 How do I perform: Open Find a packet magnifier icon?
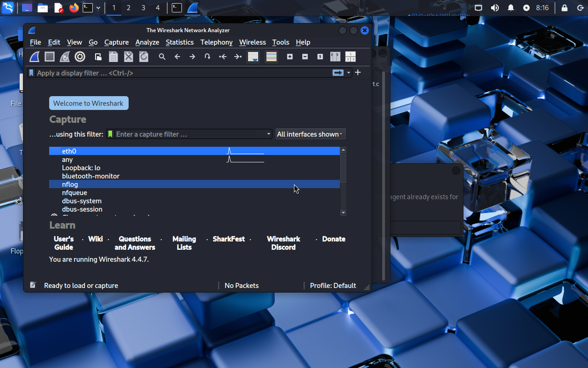pos(162,57)
